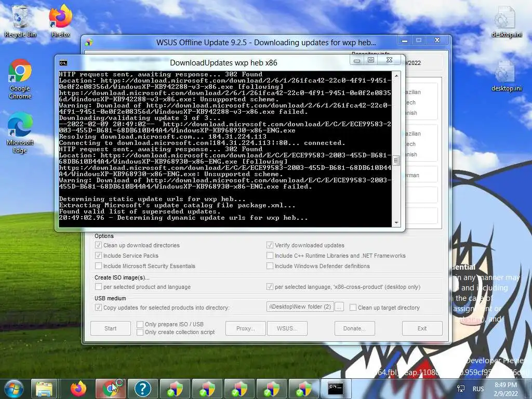Viewport: 532px width, 399px height.
Task: Toggle per selected language x86-cross-product checkbox
Action: click(270, 287)
